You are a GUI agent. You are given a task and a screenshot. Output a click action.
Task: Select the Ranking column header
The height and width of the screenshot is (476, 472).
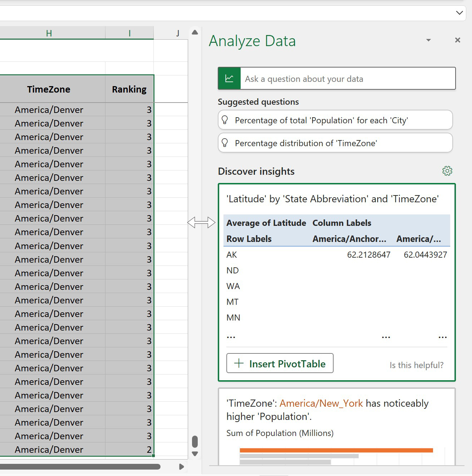pos(129,89)
